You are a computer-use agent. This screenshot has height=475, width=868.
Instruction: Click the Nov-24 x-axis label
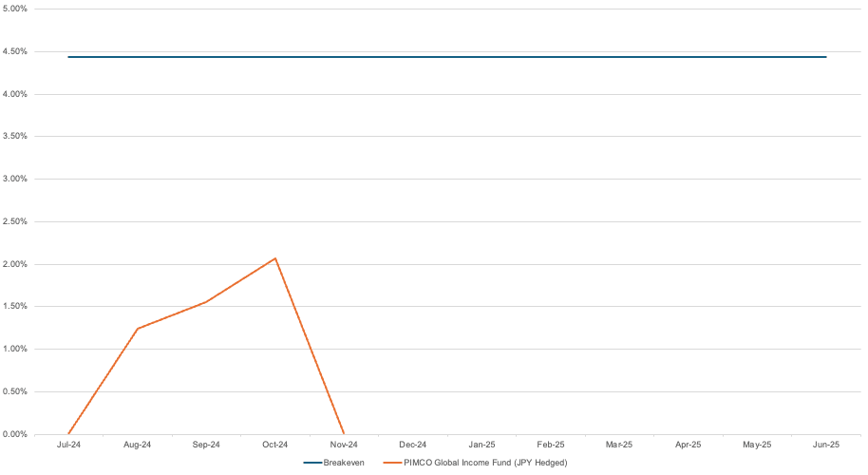click(344, 445)
